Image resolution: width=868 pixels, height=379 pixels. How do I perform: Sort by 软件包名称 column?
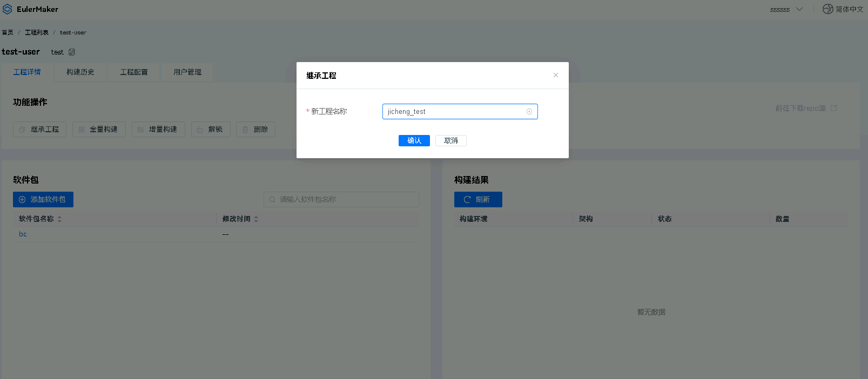59,219
